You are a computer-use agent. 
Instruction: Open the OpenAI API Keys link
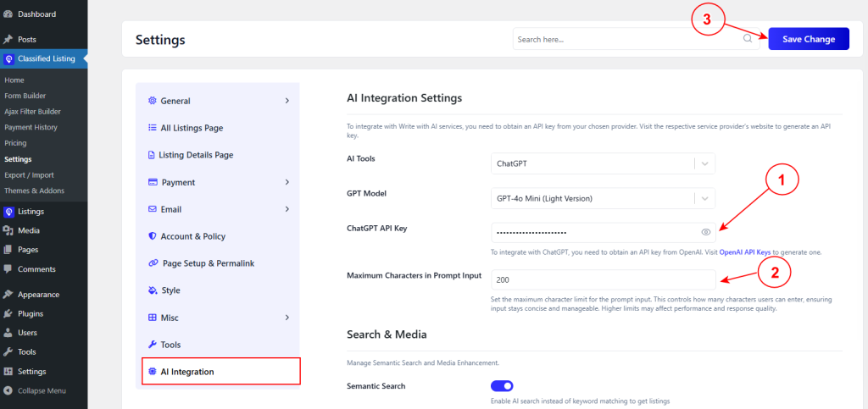coord(744,252)
